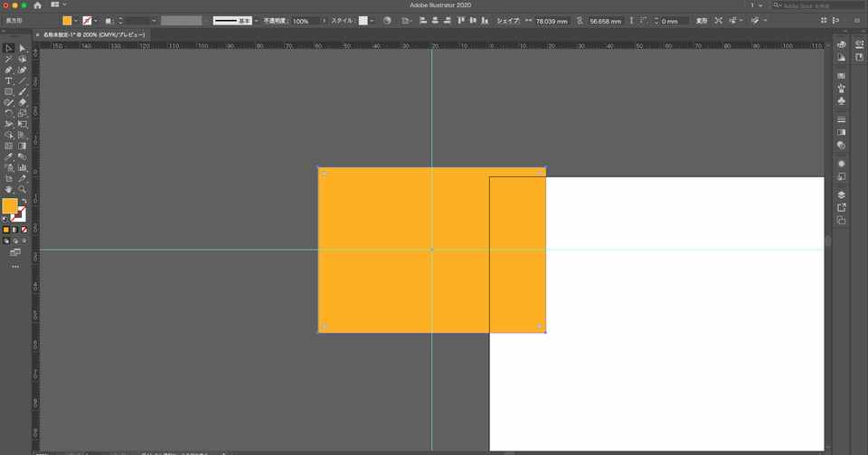Toggle constrain width and height link
Image resolution: width=868 pixels, height=455 pixels.
point(580,21)
